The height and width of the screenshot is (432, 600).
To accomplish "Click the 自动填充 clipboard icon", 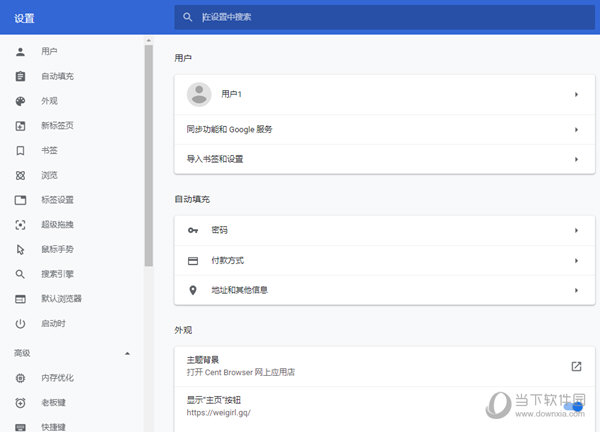I will 20,76.
